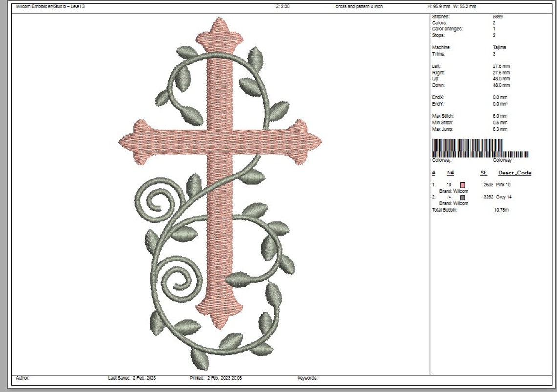The height and width of the screenshot is (392, 557).
Task: Click the Keywords field
Action: [307, 378]
